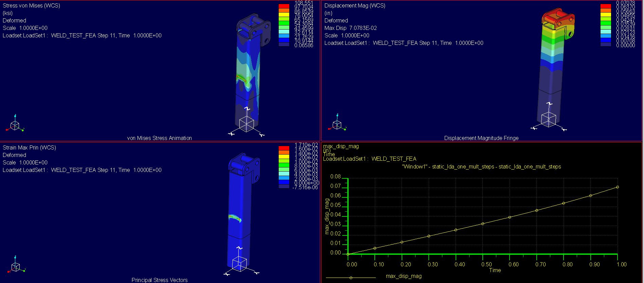Image resolution: width=644 pixels, height=283 pixels.
Task: Select the red swatch in the displacement legend
Action: 606,6
